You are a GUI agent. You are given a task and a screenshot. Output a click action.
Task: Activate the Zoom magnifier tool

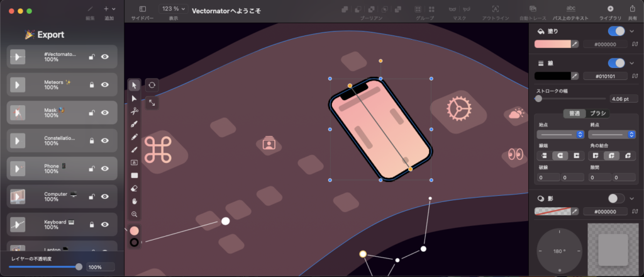tap(134, 214)
